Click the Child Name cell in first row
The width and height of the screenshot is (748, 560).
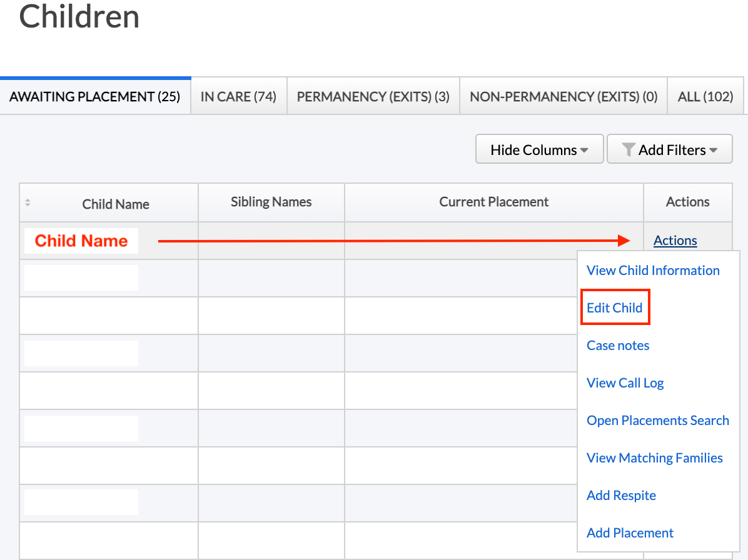point(81,241)
